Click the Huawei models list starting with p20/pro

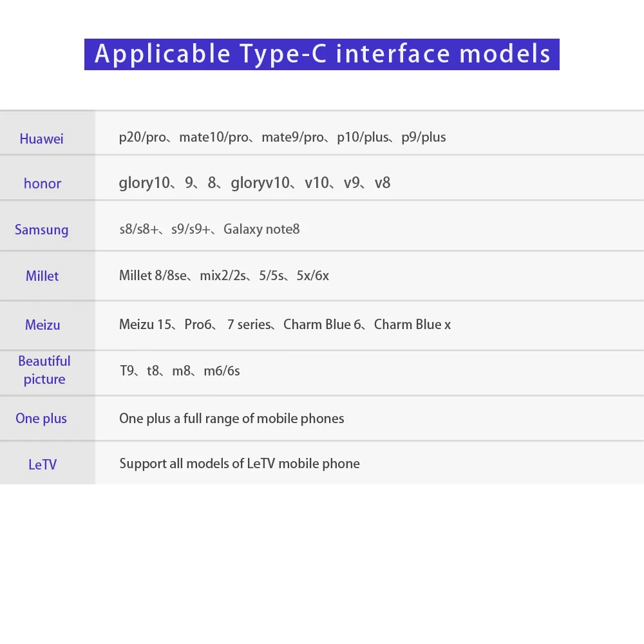(x=282, y=137)
